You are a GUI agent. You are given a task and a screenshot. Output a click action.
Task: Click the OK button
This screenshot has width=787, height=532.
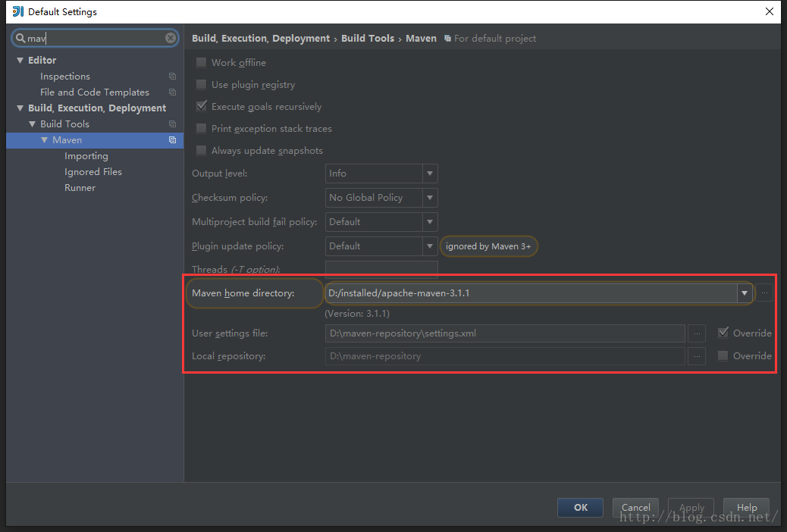pyautogui.click(x=580, y=508)
